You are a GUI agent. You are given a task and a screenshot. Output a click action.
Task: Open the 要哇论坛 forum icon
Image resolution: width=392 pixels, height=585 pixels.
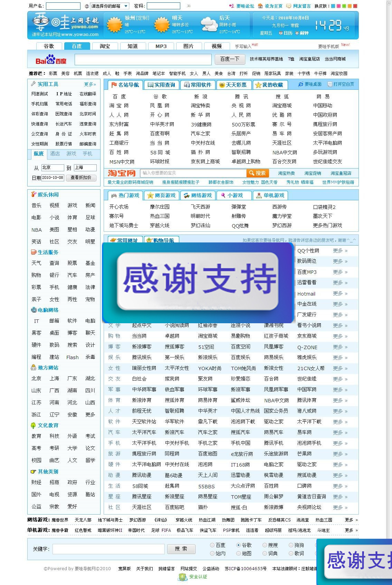tap(232, 6)
